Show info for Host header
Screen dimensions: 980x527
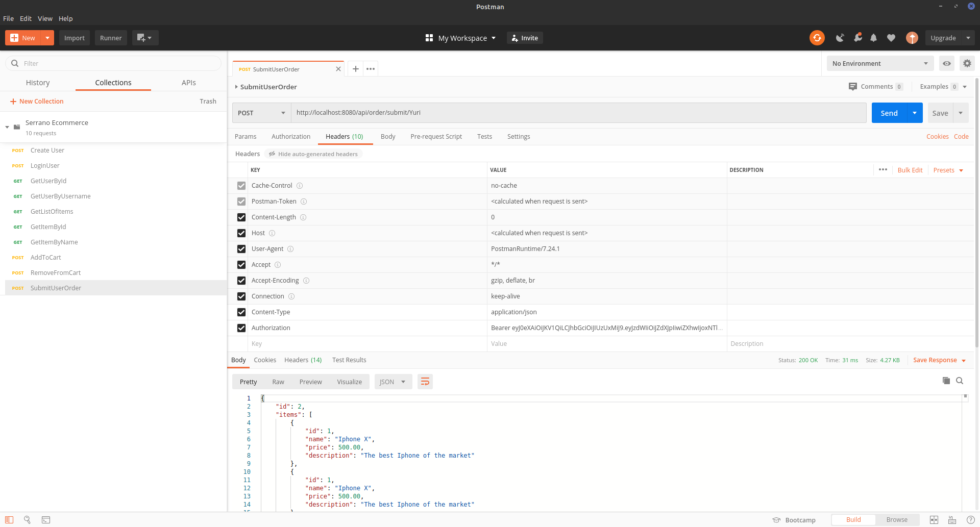(x=272, y=233)
